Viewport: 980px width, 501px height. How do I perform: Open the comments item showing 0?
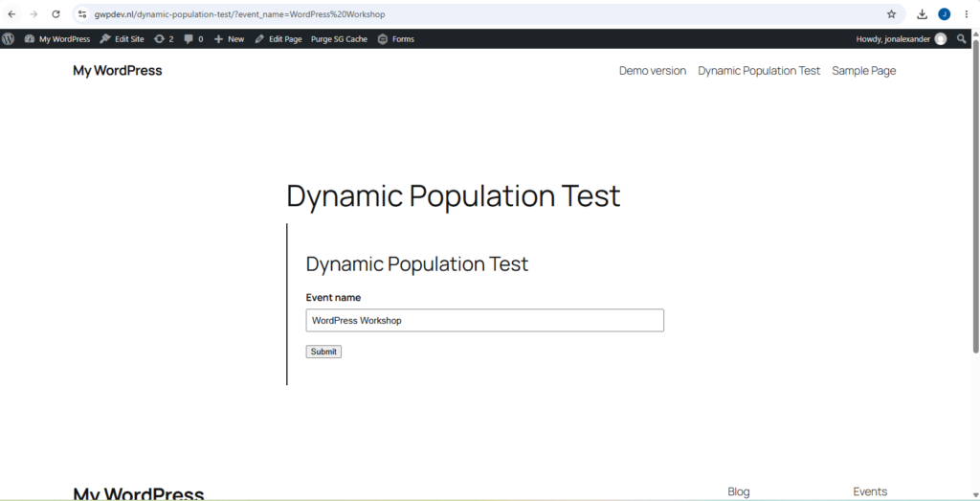tap(193, 38)
